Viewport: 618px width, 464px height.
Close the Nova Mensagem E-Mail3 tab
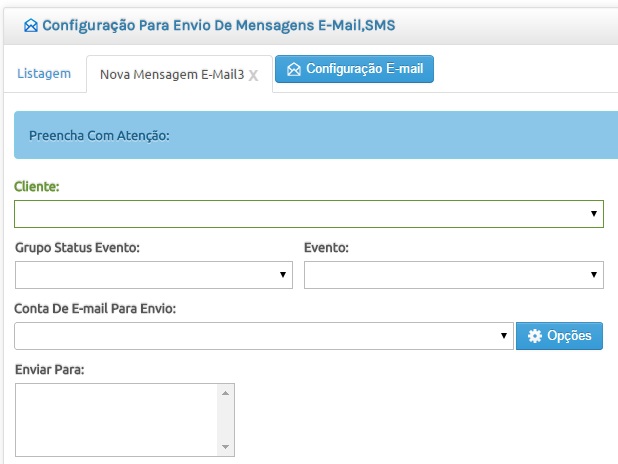point(253,75)
